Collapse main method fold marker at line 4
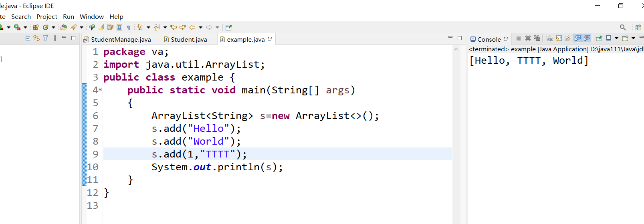The width and height of the screenshot is (644, 224). pos(100,90)
